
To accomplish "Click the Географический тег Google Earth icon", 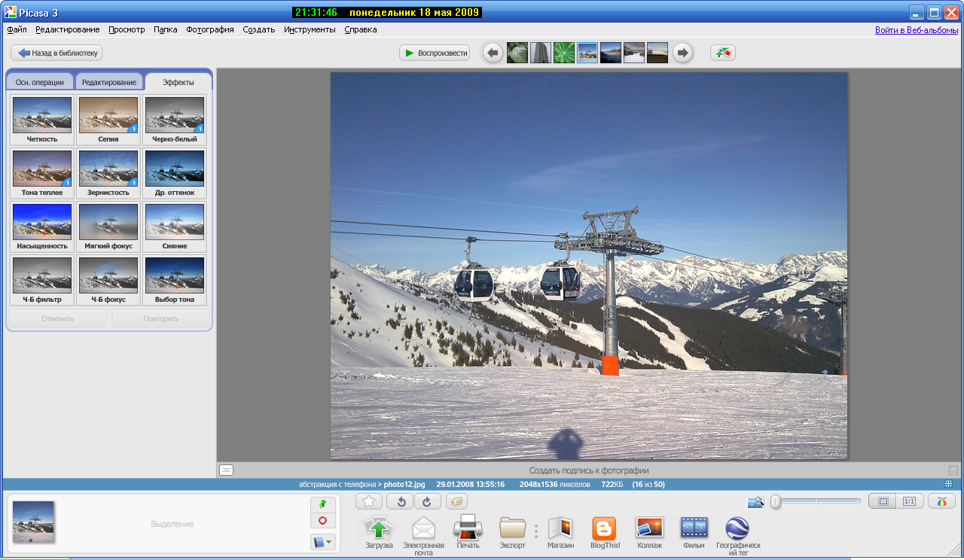I will (x=737, y=528).
